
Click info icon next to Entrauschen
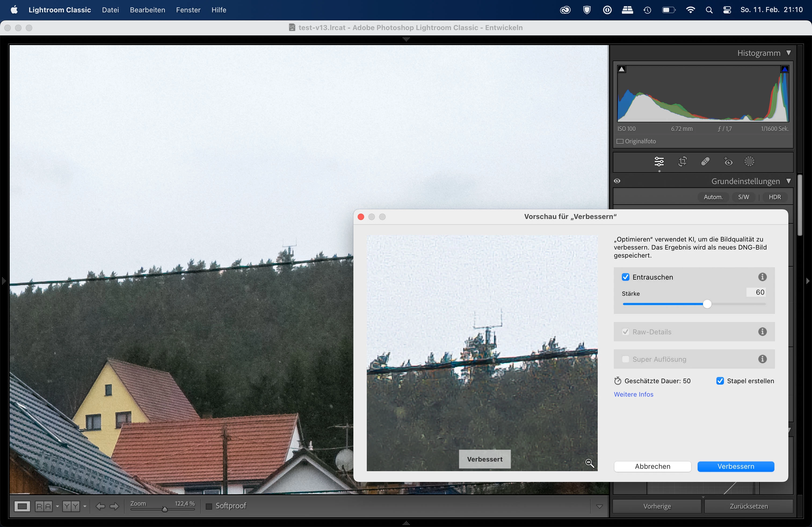762,277
